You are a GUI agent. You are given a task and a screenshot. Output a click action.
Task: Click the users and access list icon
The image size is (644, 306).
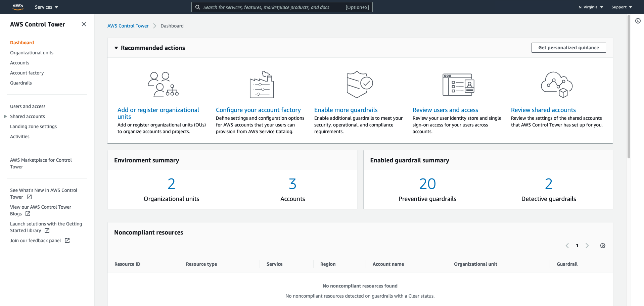tap(458, 85)
